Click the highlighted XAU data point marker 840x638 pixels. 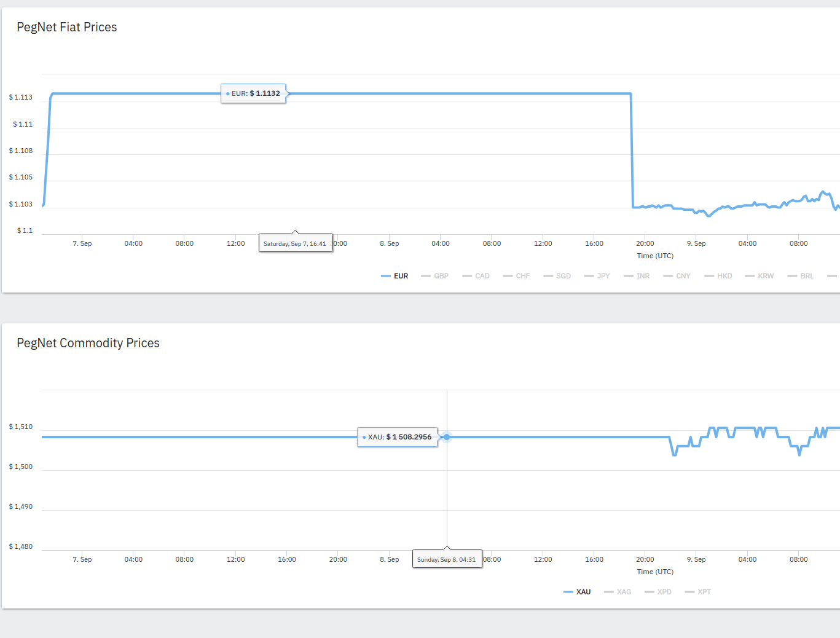click(447, 437)
